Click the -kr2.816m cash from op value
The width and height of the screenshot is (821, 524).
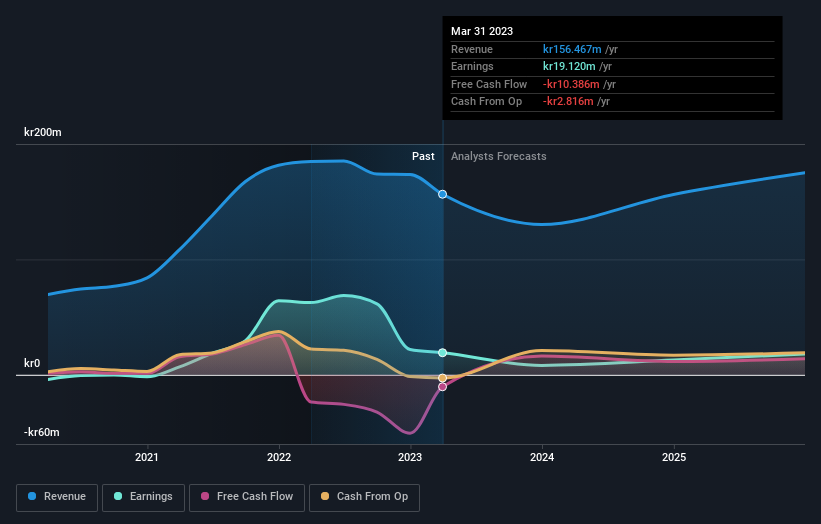[x=568, y=102]
